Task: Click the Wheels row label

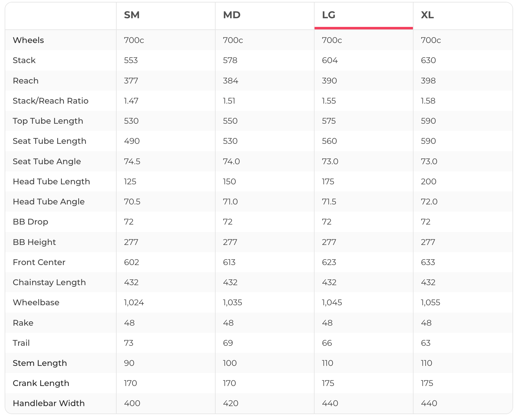Action: pyautogui.click(x=28, y=40)
